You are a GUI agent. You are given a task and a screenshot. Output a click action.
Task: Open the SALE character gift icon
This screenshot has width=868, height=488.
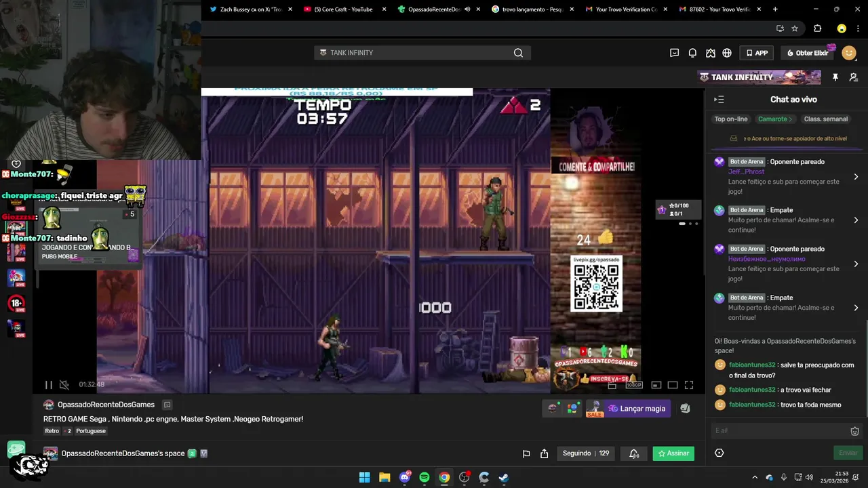(594, 409)
